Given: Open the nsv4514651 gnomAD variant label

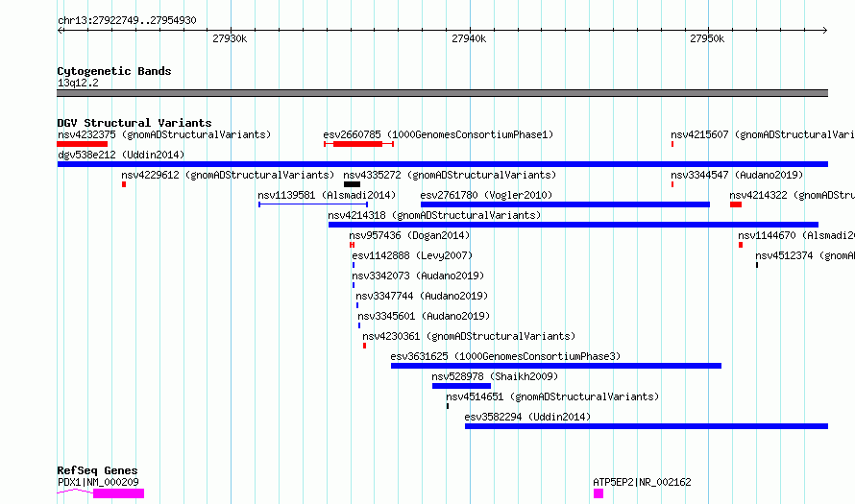Looking at the screenshot, I should 552,396.
